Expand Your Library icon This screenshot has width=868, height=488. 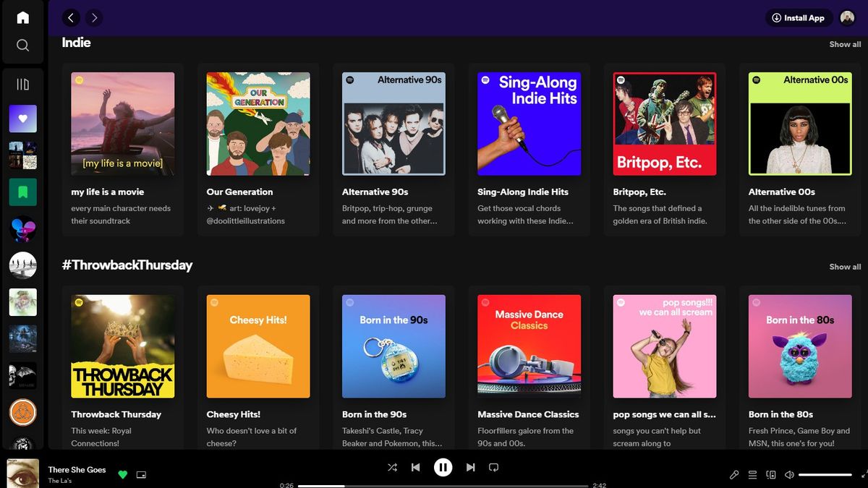(x=22, y=85)
